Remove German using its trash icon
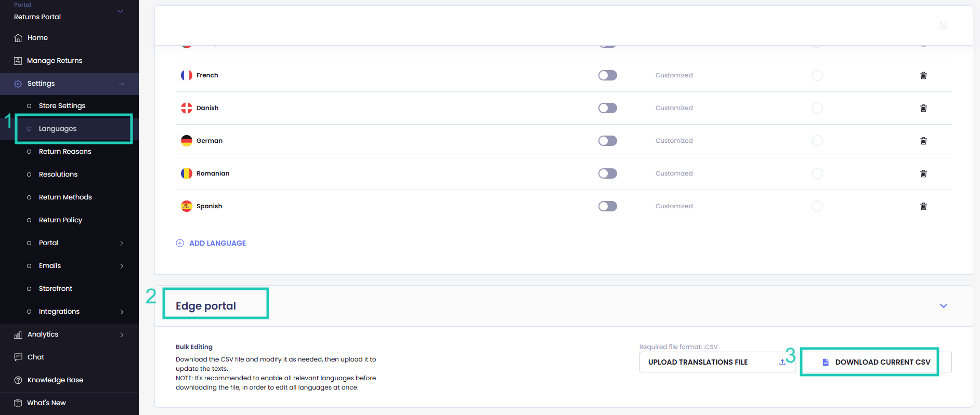The width and height of the screenshot is (980, 415). (923, 141)
